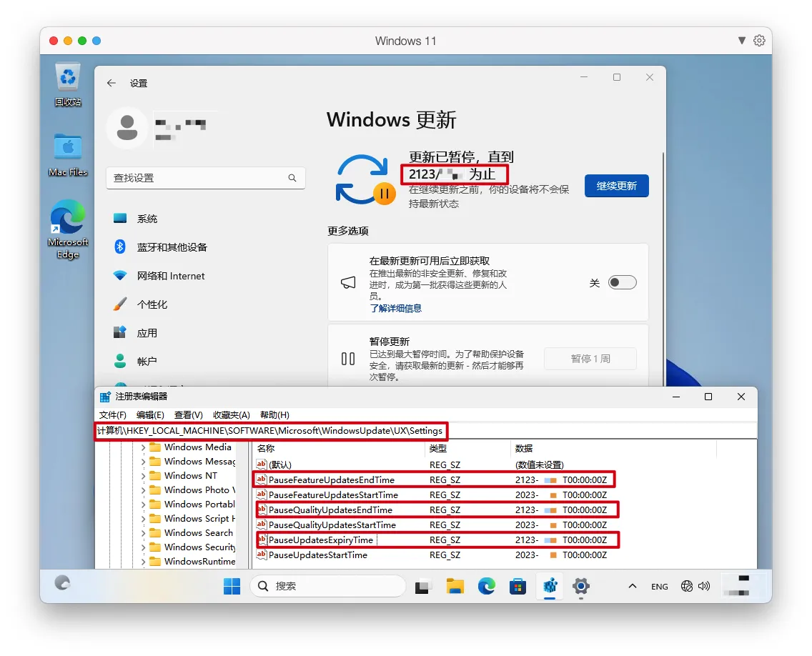Select Registry Editor icon on the taskbar
This screenshot has height=656, width=812.
coord(550,586)
